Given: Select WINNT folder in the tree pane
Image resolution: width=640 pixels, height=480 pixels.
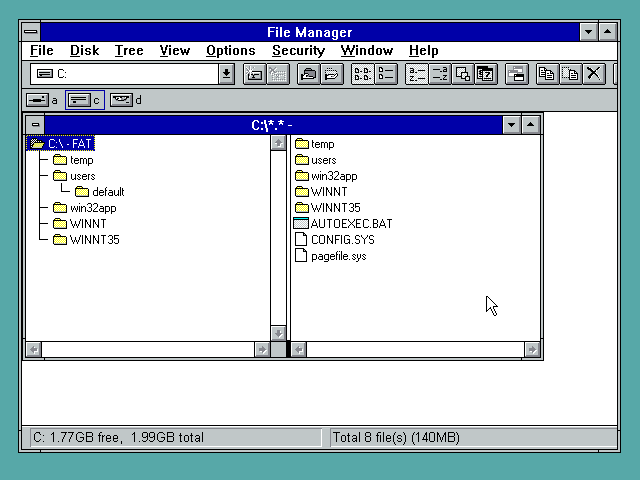Looking at the screenshot, I should click(x=80, y=224).
